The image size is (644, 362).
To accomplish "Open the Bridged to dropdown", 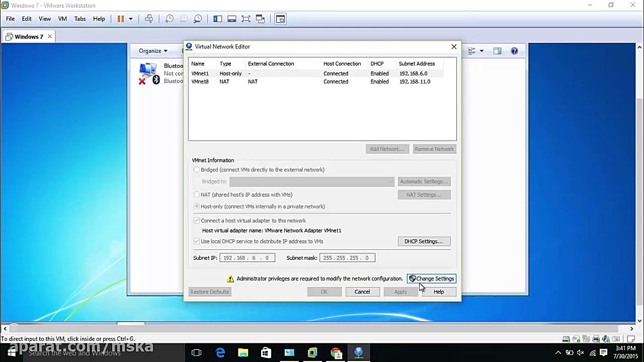I will click(x=312, y=182).
